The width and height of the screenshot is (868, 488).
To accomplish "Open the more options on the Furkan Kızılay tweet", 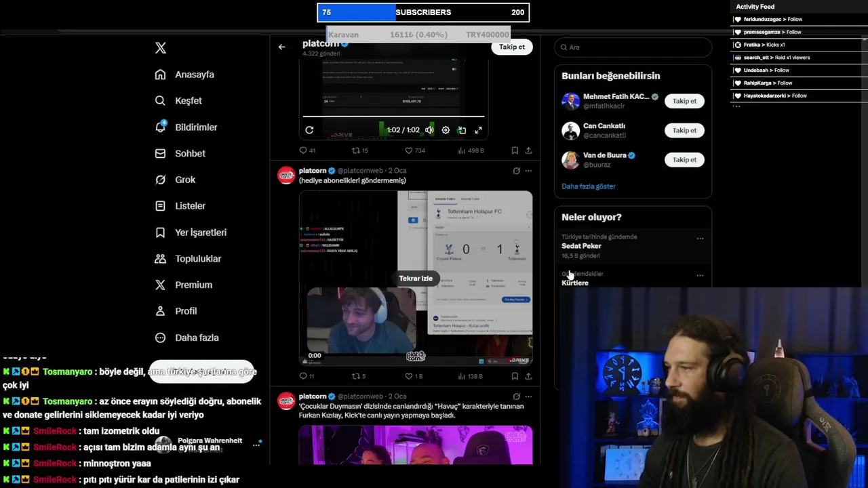I will [528, 396].
